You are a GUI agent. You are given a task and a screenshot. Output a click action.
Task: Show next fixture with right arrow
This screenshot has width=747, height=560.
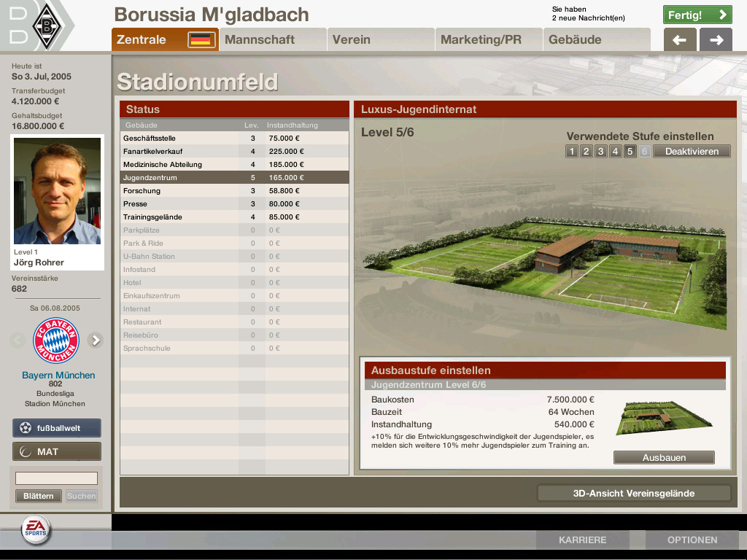[x=96, y=340]
